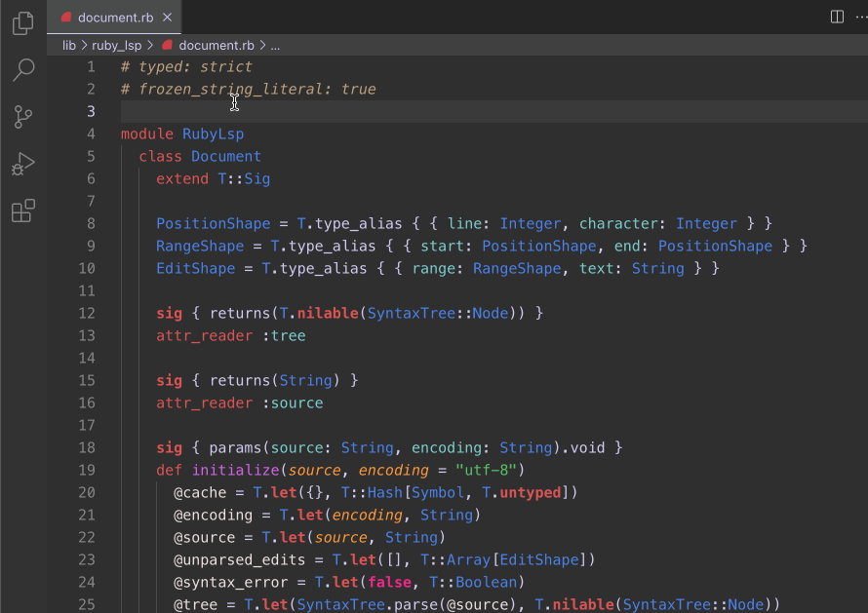Click the Ruby icon in the breadcrumb bar
Screen dimensions: 868x613
[x=166, y=45]
